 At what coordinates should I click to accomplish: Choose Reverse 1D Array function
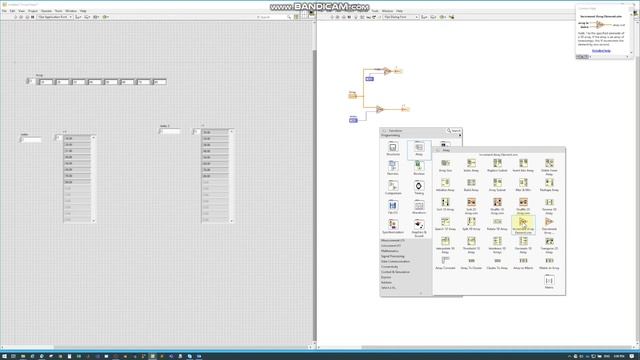[549, 206]
